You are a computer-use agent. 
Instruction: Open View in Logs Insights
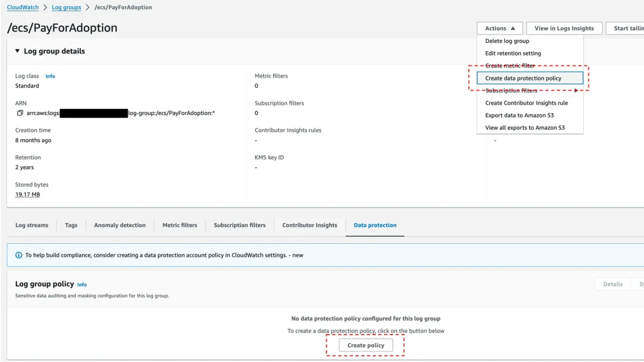(x=564, y=28)
